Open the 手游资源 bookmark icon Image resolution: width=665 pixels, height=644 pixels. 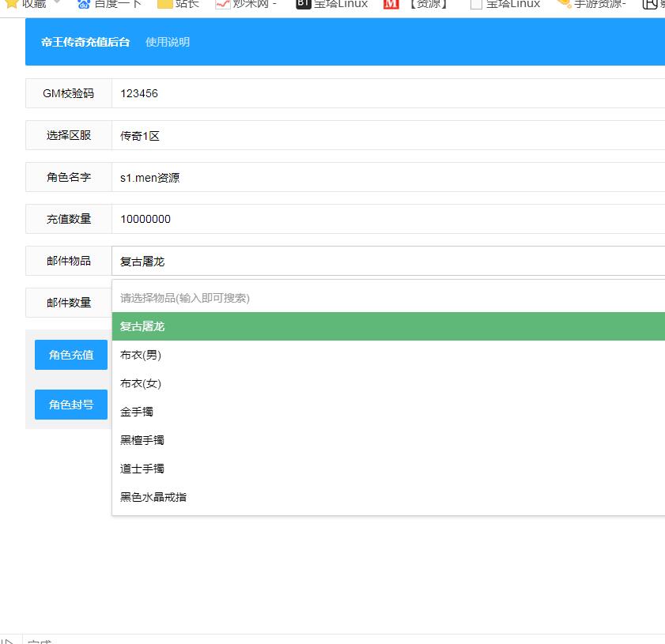[x=563, y=4]
